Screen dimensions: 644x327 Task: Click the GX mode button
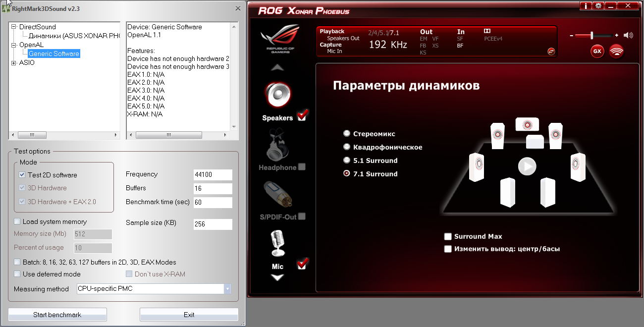click(597, 51)
